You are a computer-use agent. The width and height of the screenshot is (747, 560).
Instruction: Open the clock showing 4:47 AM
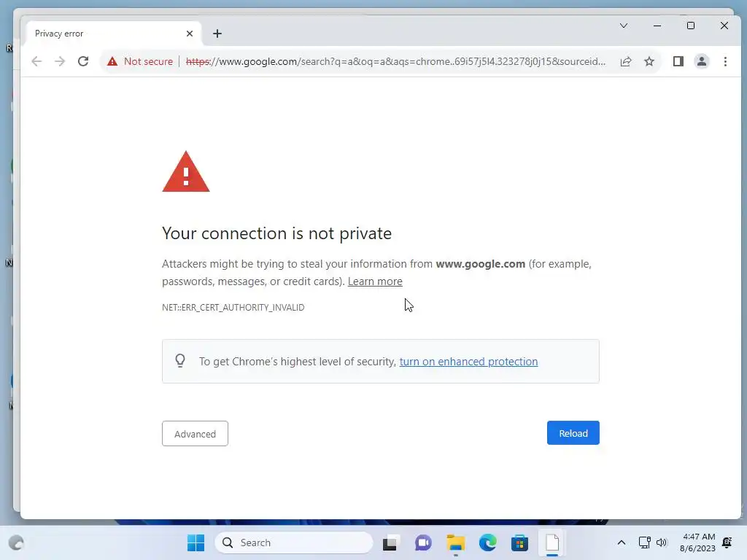(x=698, y=542)
